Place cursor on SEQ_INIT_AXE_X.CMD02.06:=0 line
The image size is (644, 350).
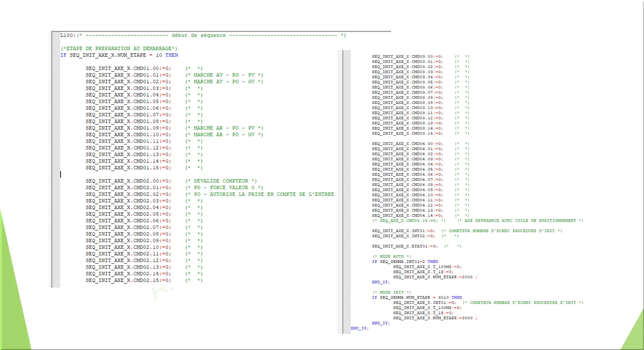click(128, 221)
